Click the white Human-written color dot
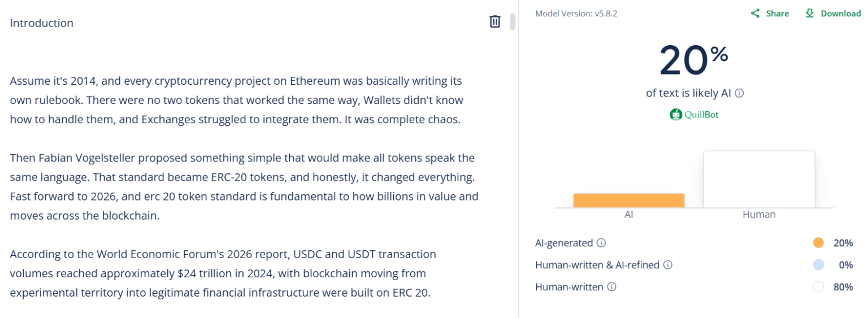 tap(818, 287)
